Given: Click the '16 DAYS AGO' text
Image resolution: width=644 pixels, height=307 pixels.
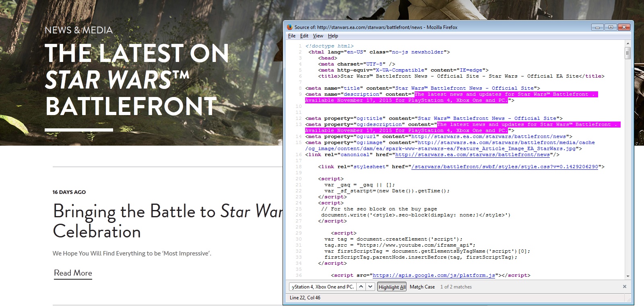Looking at the screenshot, I should [69, 192].
